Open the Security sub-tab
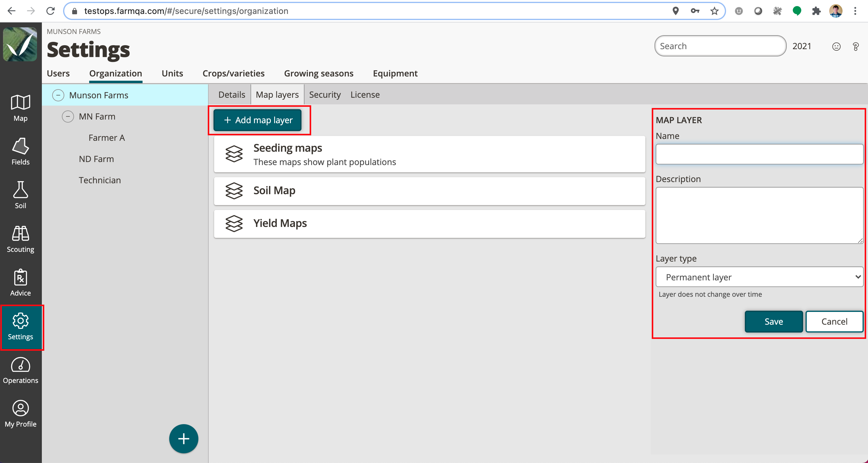 pos(325,95)
